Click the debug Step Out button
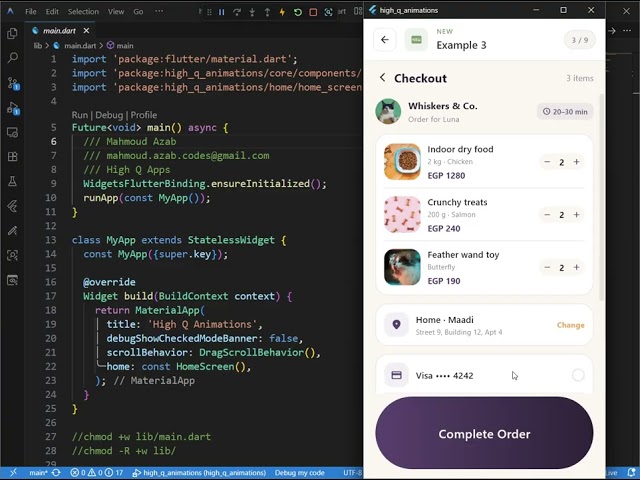The width and height of the screenshot is (640, 480). (x=267, y=12)
